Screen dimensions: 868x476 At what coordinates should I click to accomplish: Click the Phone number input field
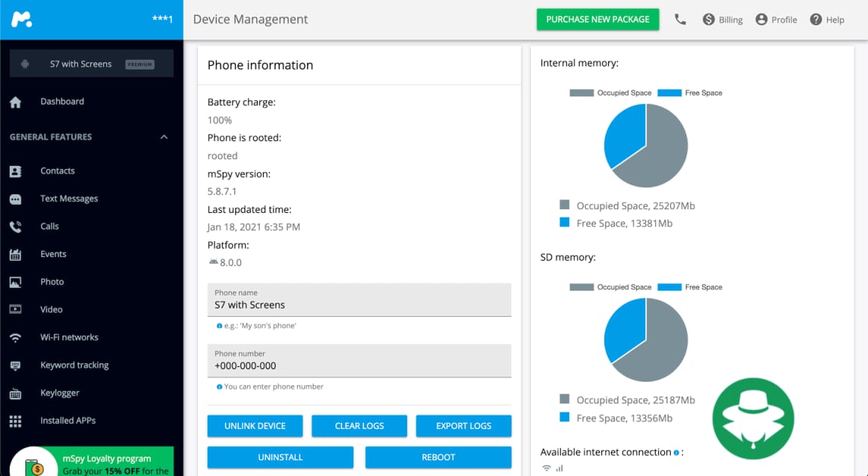coord(359,366)
